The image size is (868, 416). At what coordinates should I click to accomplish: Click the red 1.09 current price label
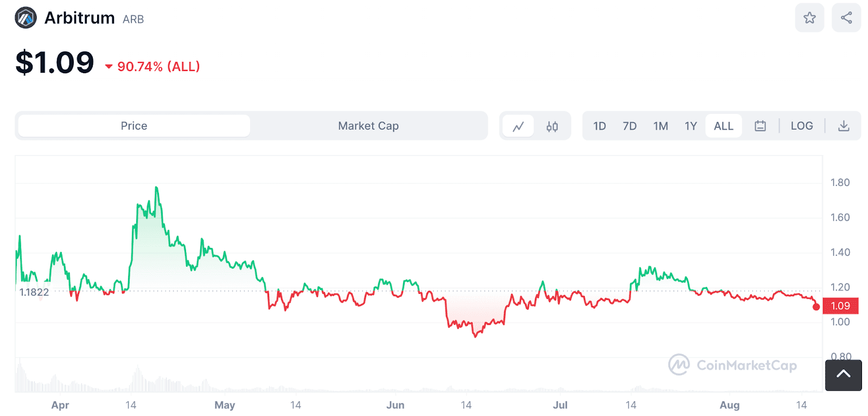[840, 306]
